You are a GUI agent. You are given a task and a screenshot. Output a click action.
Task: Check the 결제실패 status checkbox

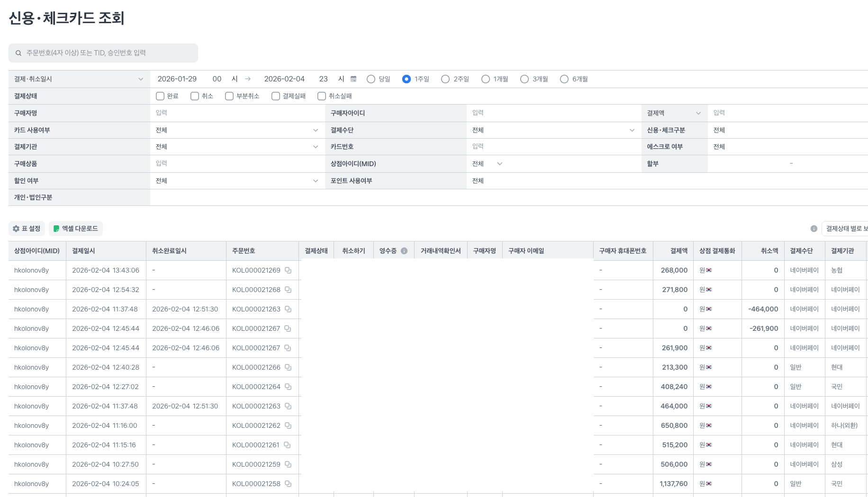(x=276, y=96)
